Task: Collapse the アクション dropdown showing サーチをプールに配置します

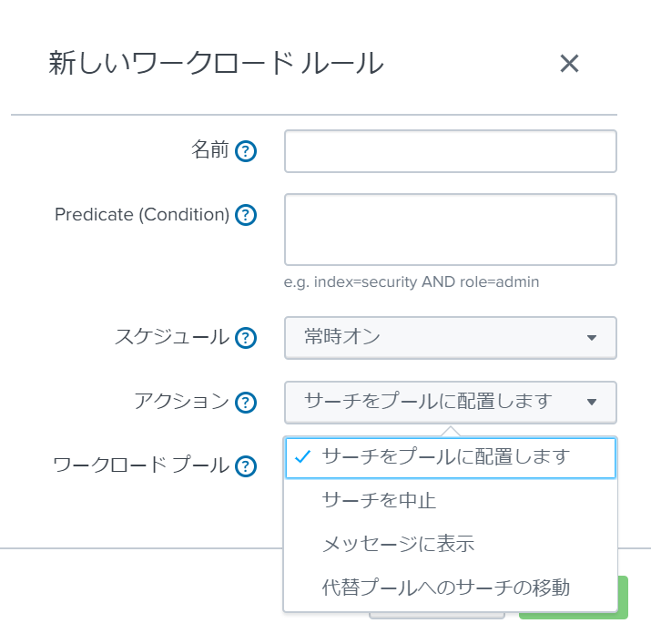Action: click(x=451, y=403)
